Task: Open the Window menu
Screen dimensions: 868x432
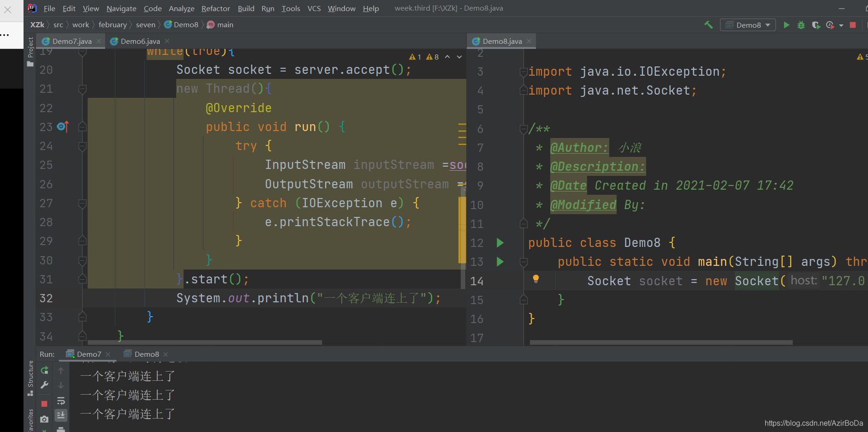Action: point(342,8)
